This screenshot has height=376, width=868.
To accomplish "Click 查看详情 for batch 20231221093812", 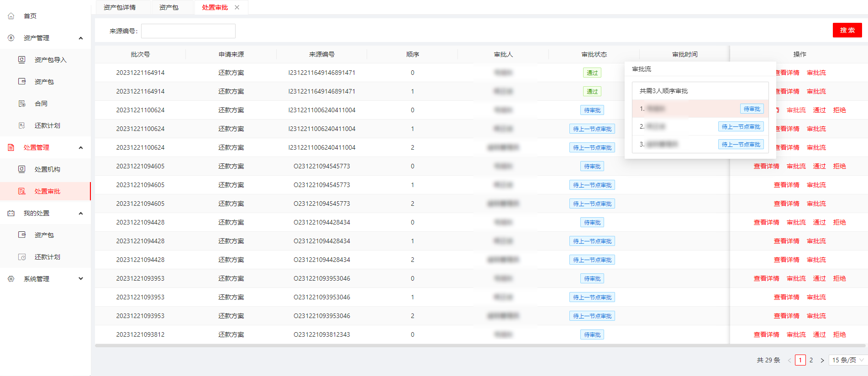I will pyautogui.click(x=766, y=334).
